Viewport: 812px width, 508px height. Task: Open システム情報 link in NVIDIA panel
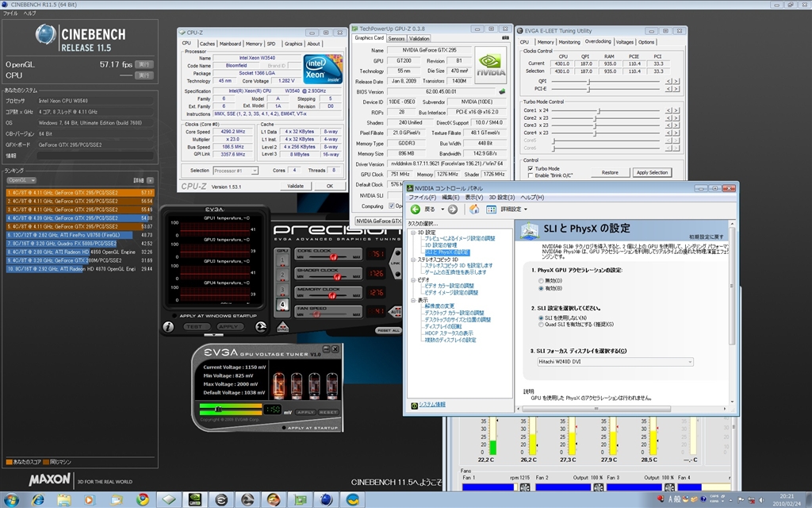tap(432, 404)
